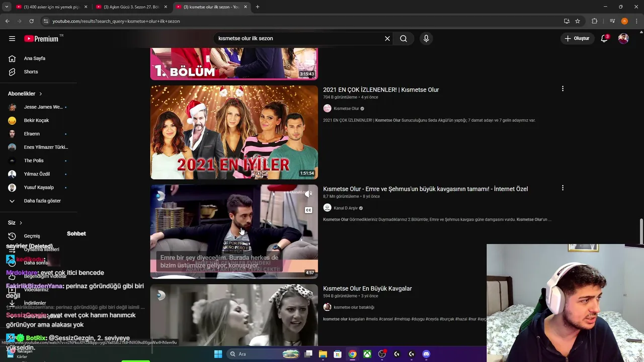Click the browser address bar URL

(x=116, y=21)
